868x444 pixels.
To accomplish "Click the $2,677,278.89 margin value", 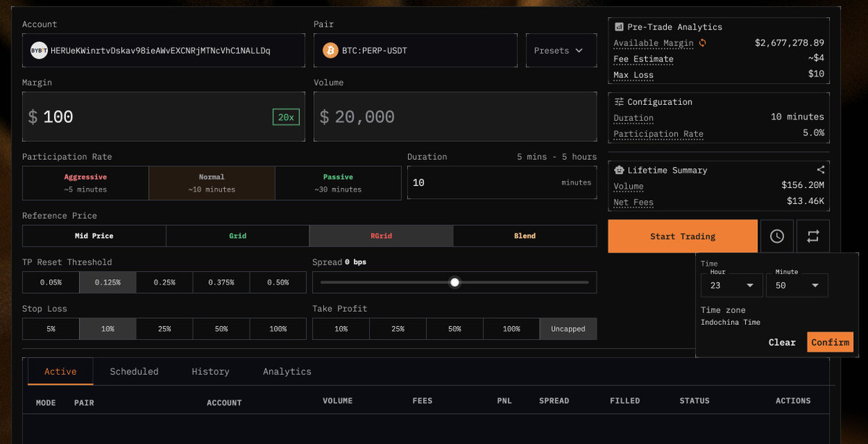I will tap(789, 43).
